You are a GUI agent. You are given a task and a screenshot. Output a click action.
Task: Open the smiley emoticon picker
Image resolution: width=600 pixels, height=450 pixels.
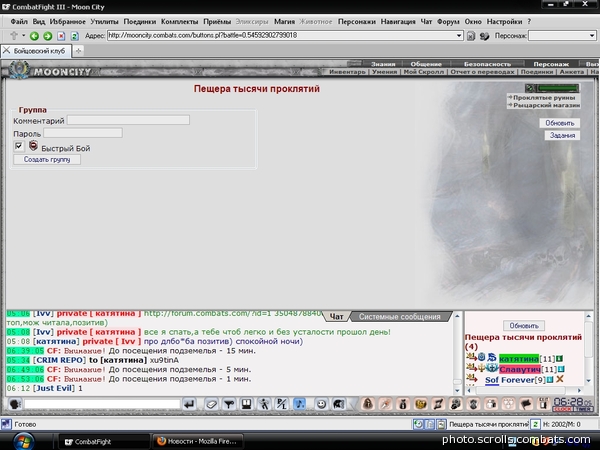point(321,404)
